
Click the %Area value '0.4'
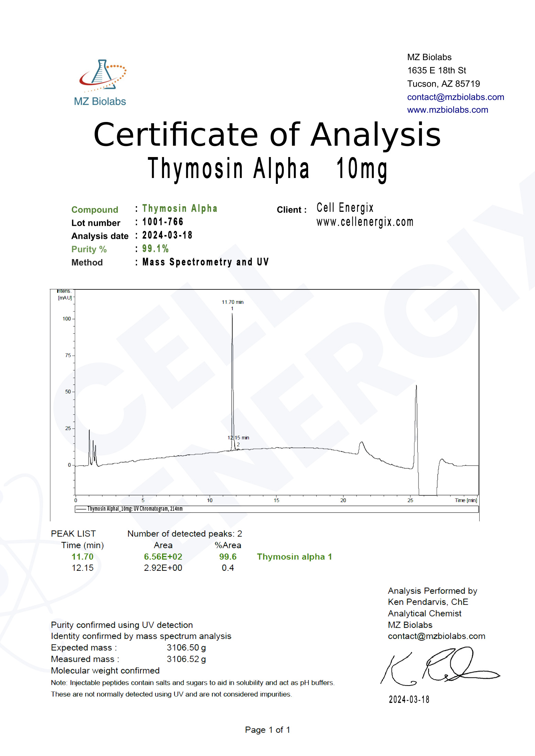228,568
